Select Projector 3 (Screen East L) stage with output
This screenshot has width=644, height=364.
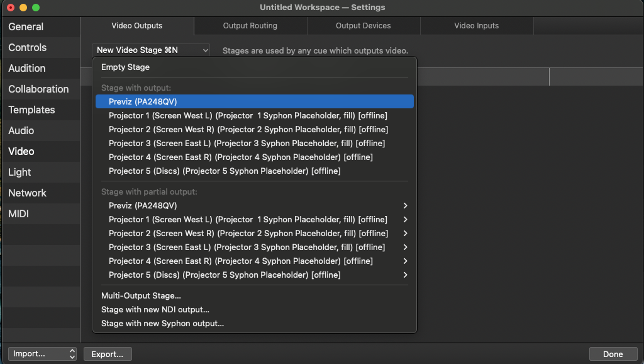(247, 144)
